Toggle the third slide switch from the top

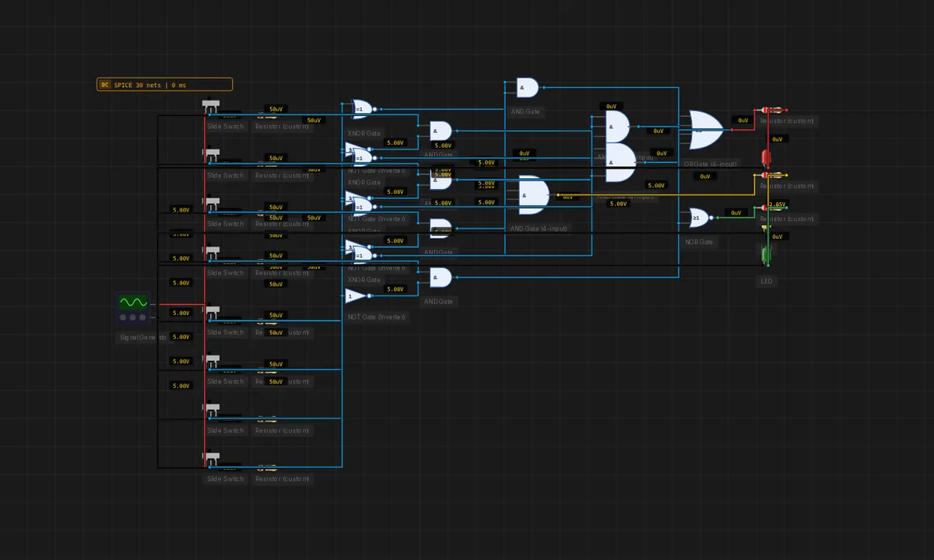(211, 204)
